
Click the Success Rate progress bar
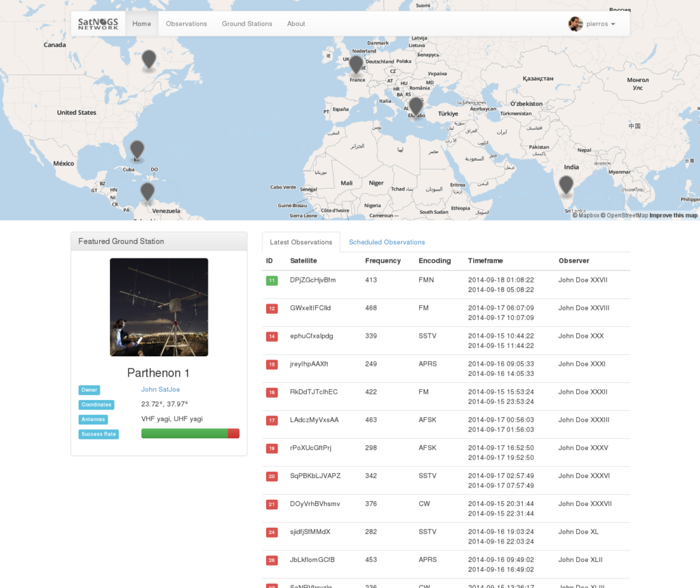pos(190,433)
